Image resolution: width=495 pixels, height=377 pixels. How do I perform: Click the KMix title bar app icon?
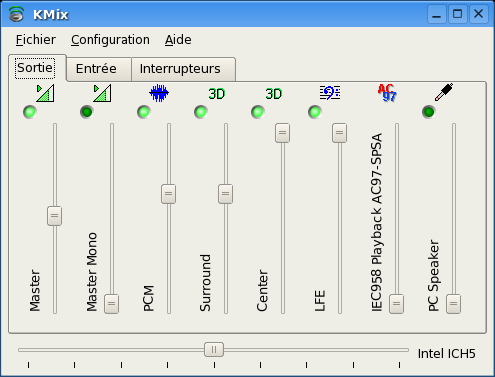[16, 14]
